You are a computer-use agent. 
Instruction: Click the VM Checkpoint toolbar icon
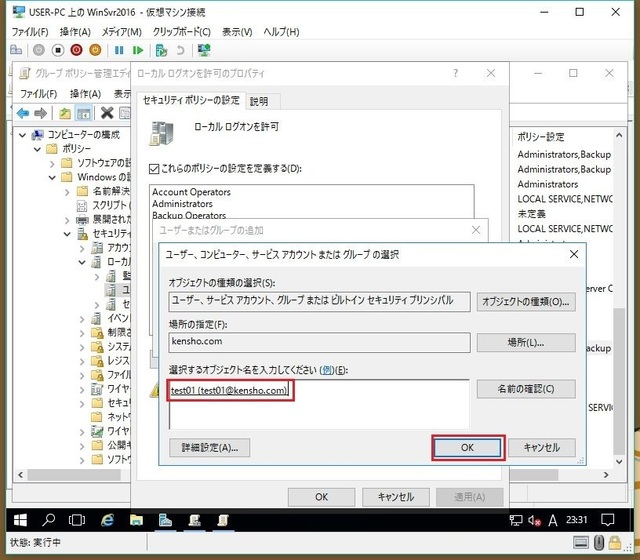[x=160, y=49]
